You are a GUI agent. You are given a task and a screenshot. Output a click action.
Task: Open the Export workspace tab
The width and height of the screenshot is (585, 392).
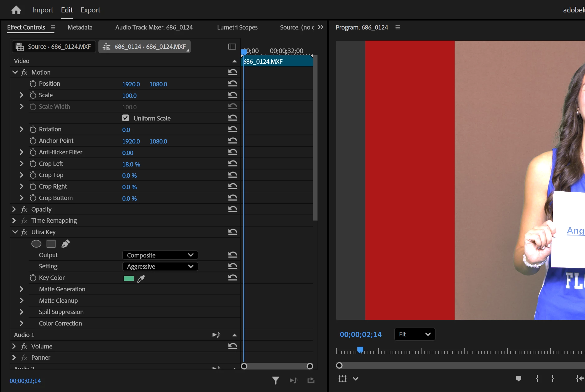pos(90,10)
